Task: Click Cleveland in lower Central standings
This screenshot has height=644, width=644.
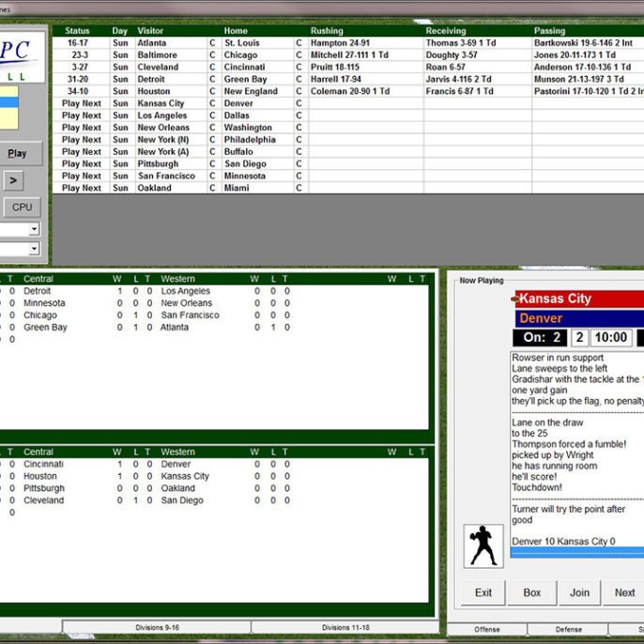Action: [x=43, y=500]
